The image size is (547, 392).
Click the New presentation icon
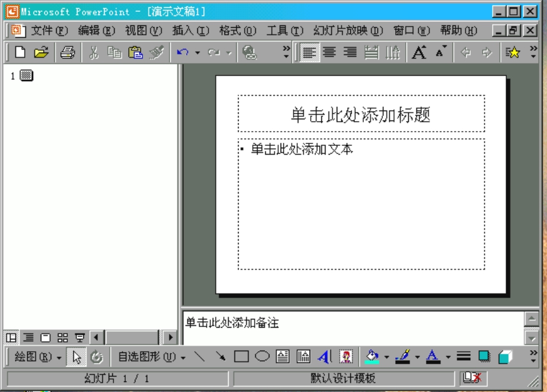pyautogui.click(x=20, y=53)
